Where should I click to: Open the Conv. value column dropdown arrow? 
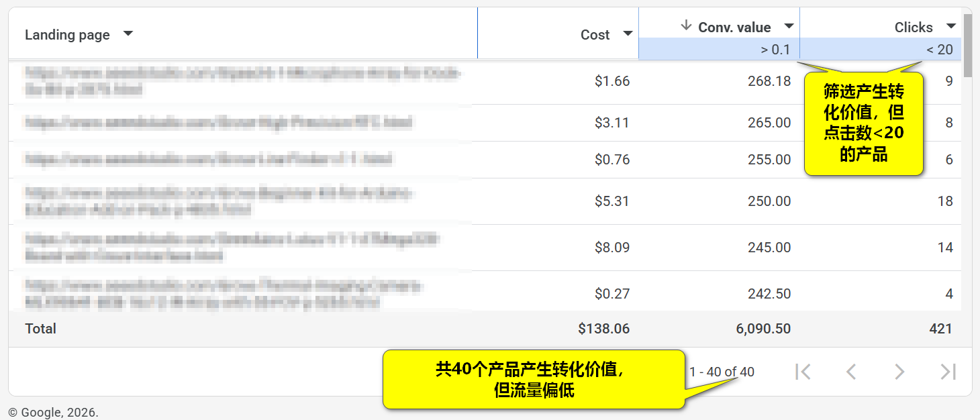pos(789,26)
